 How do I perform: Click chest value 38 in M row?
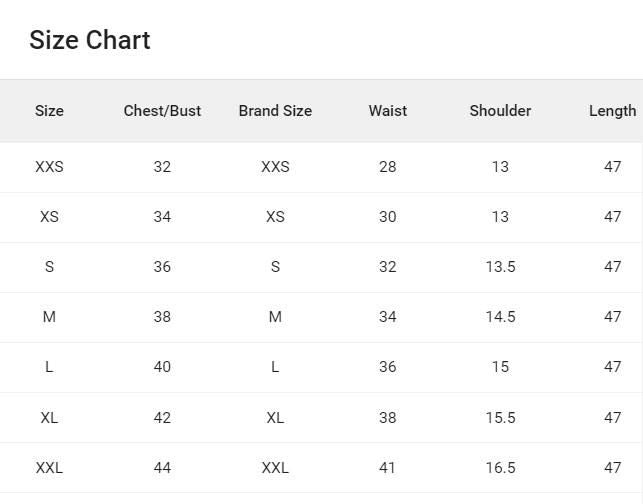click(162, 317)
